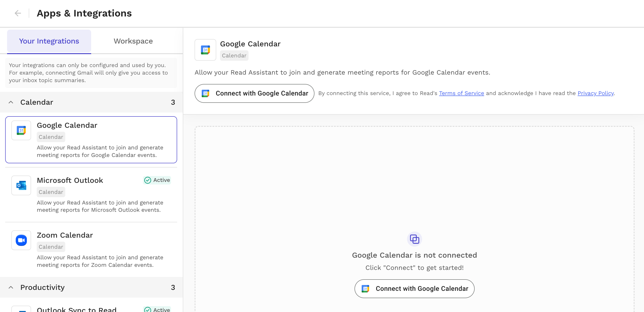Click the top Connect with Google Calendar button
The image size is (644, 312).
click(254, 93)
